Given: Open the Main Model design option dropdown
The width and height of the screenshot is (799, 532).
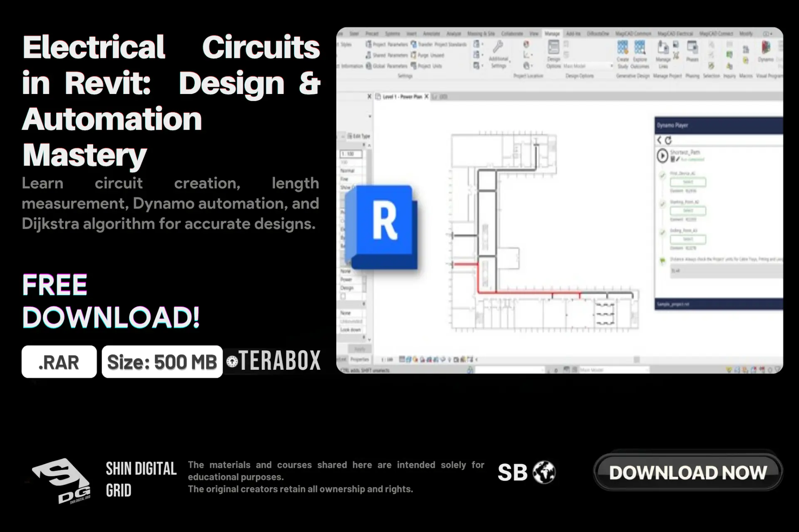Looking at the screenshot, I should 588,66.
